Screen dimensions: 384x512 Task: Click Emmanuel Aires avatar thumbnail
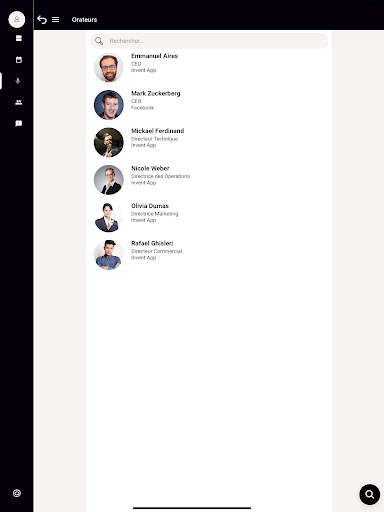109,67
